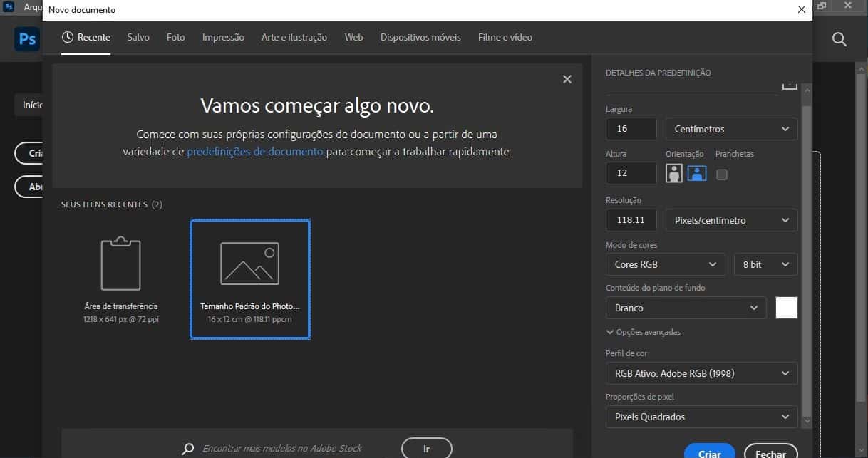
Task: Open the RGB Ativo color profile dropdown
Action: point(701,373)
